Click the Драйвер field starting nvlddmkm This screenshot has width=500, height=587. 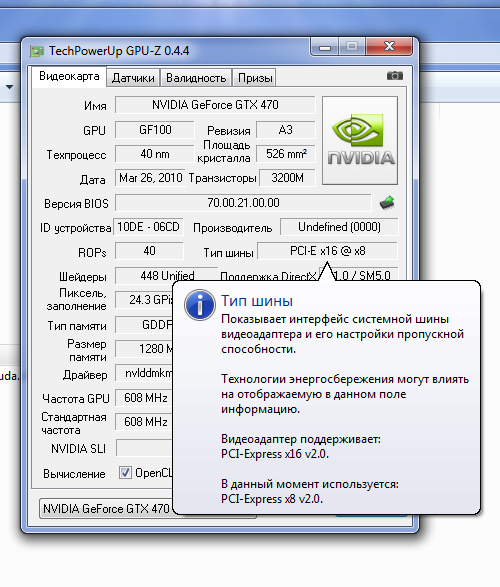tap(144, 373)
